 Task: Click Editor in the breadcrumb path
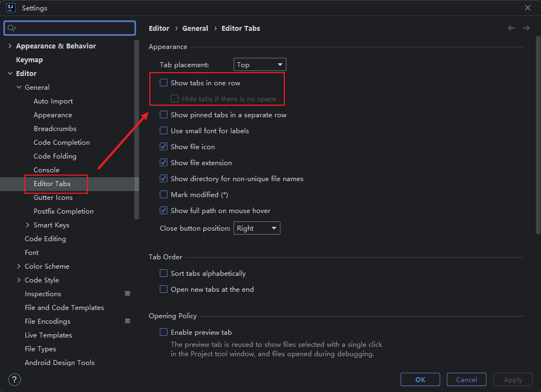click(159, 28)
